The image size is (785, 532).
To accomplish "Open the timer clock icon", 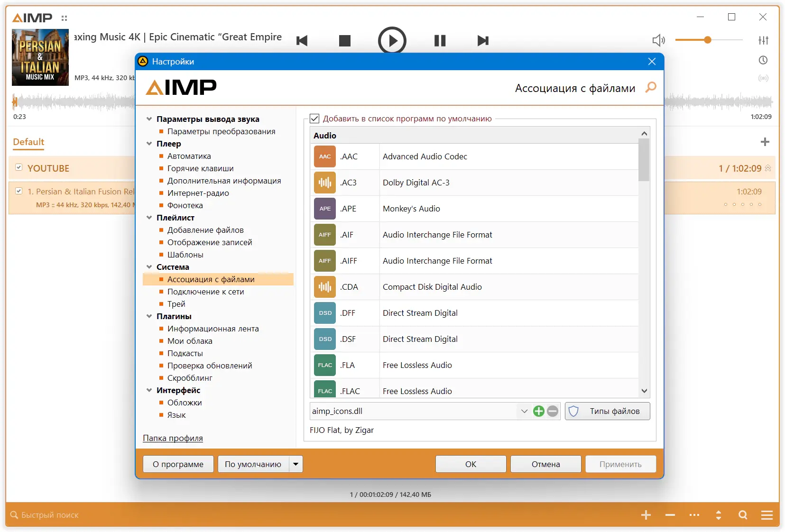I will click(763, 60).
